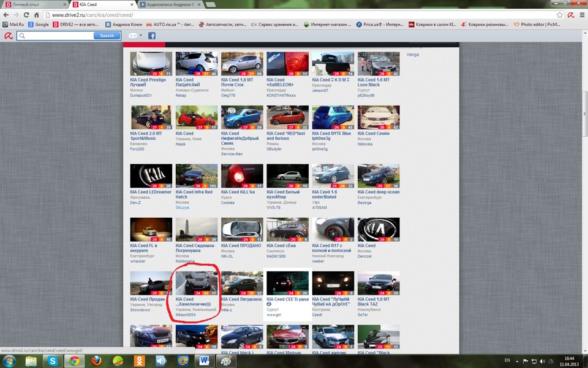This screenshot has height=368, width=588.
Task: Open the Photo editor PicM bookmark
Action: [537, 25]
